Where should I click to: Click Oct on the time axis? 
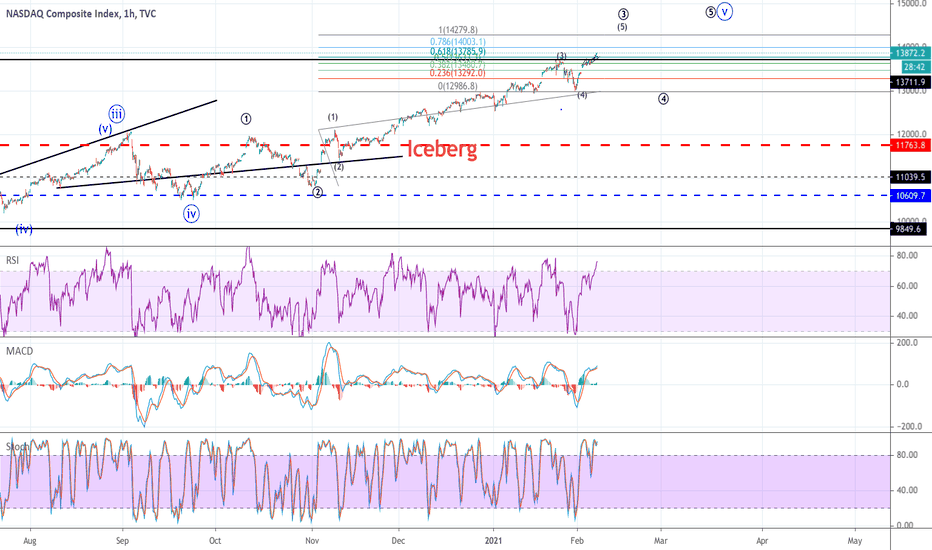215,541
